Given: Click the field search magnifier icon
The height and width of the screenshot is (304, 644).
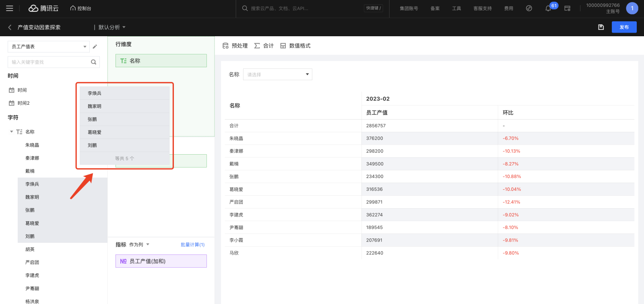Looking at the screenshot, I should pyautogui.click(x=93, y=62).
